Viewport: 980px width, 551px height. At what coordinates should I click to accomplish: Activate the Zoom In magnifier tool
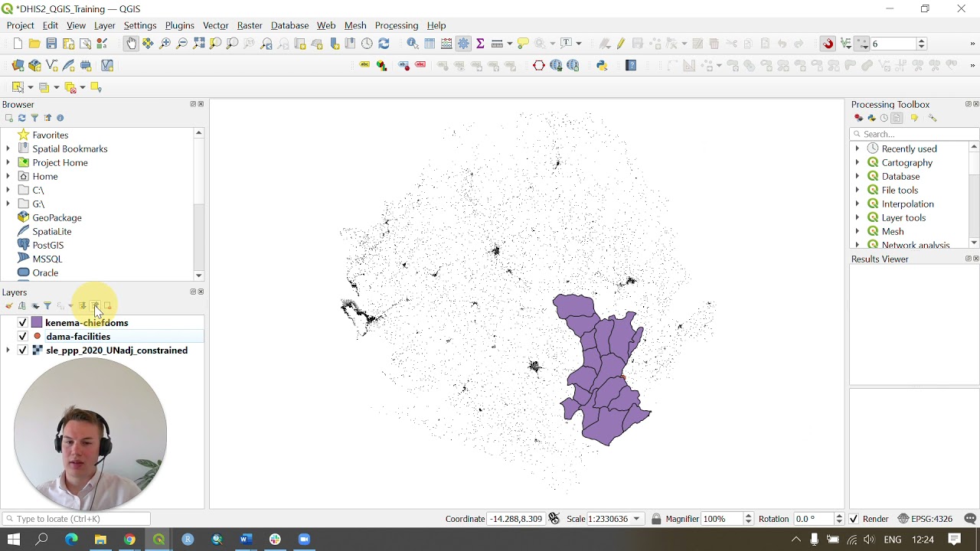[x=165, y=44]
